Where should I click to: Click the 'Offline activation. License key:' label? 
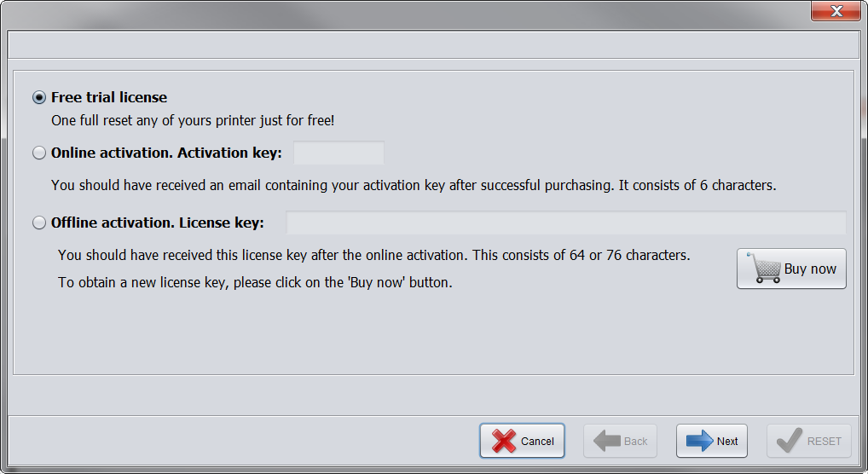158,223
